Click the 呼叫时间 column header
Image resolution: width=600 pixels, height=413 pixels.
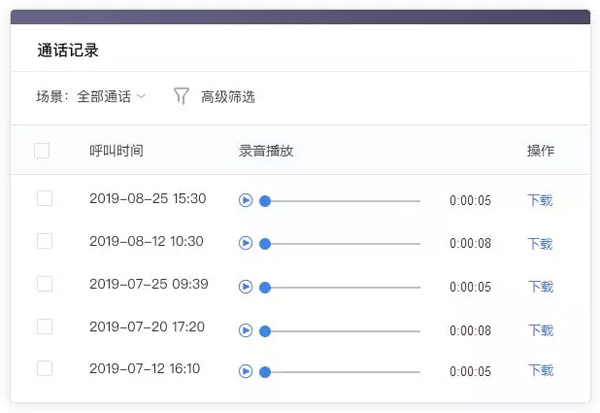point(116,151)
